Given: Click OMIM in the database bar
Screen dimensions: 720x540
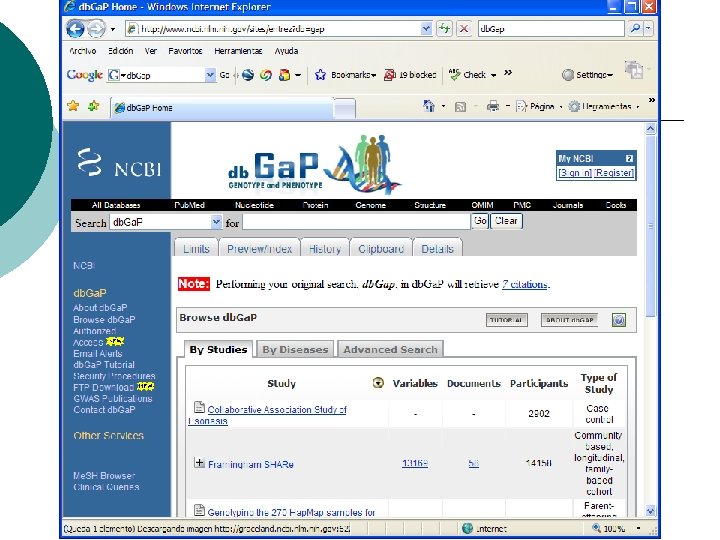Looking at the screenshot, I should click(482, 205).
